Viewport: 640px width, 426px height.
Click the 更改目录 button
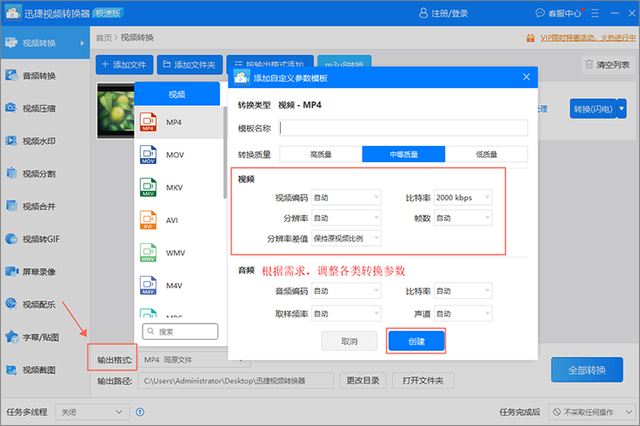(363, 380)
